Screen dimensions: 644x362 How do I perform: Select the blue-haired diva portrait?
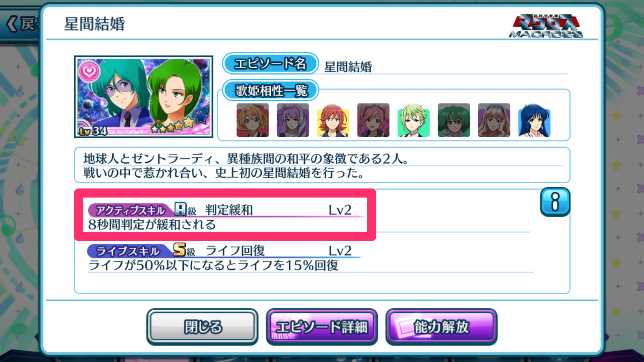tap(534, 120)
